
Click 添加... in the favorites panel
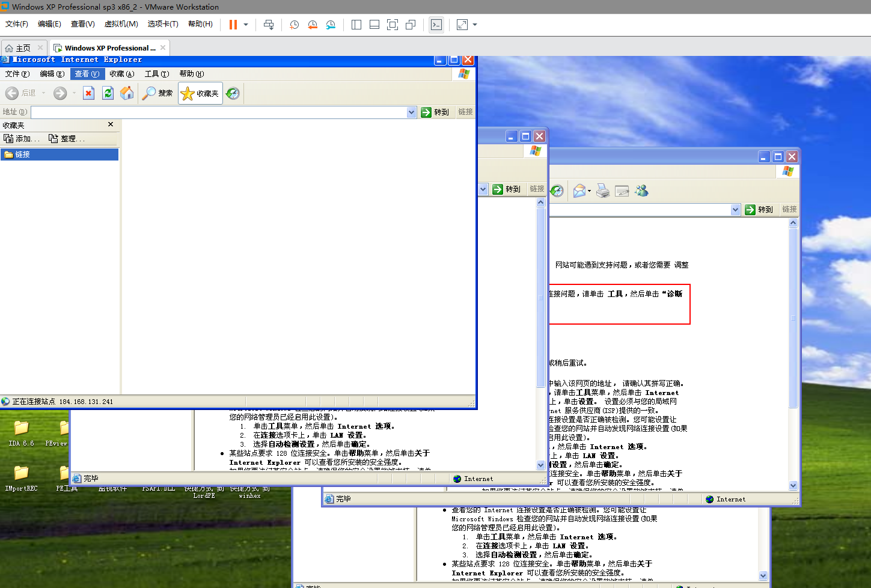[x=22, y=138]
